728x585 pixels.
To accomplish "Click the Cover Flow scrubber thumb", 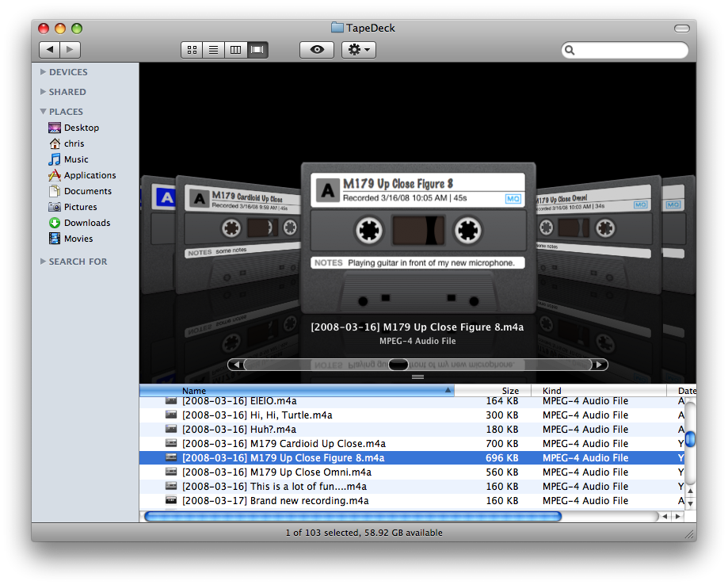I will 398,365.
